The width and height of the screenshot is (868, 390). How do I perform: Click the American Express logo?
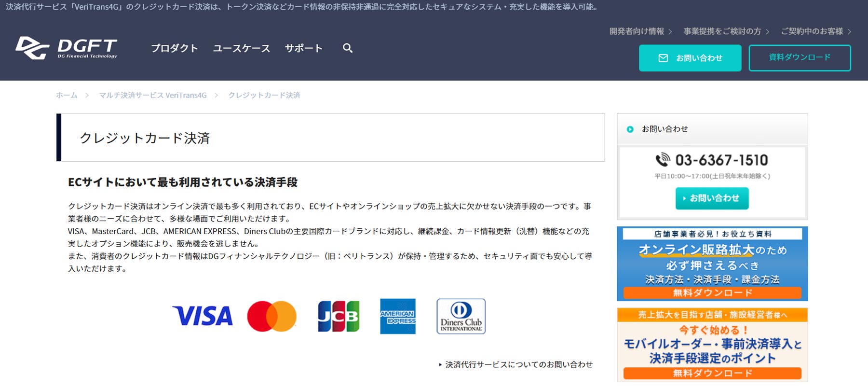(398, 316)
